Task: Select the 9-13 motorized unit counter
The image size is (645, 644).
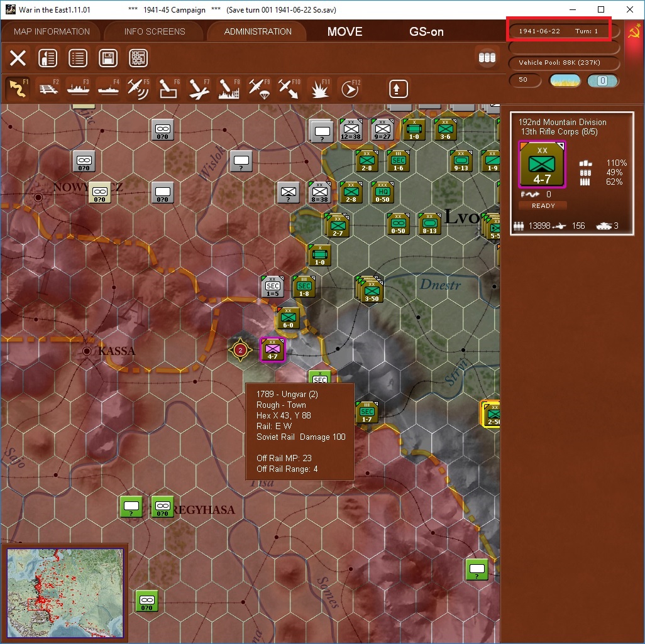Action: 461,161
